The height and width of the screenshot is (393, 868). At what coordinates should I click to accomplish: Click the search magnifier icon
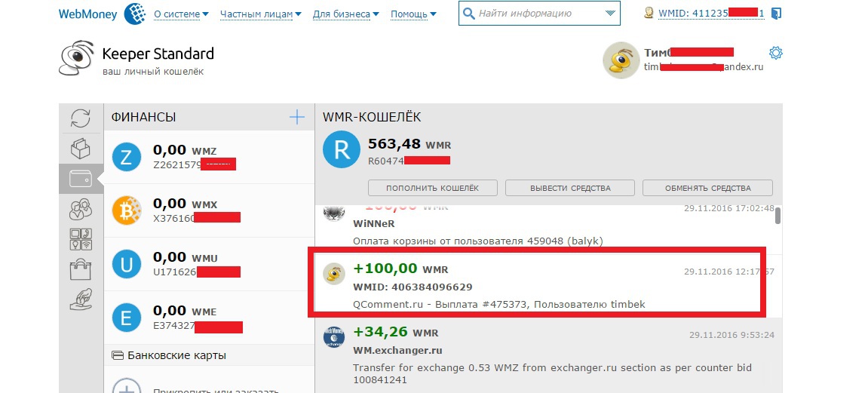469,14
